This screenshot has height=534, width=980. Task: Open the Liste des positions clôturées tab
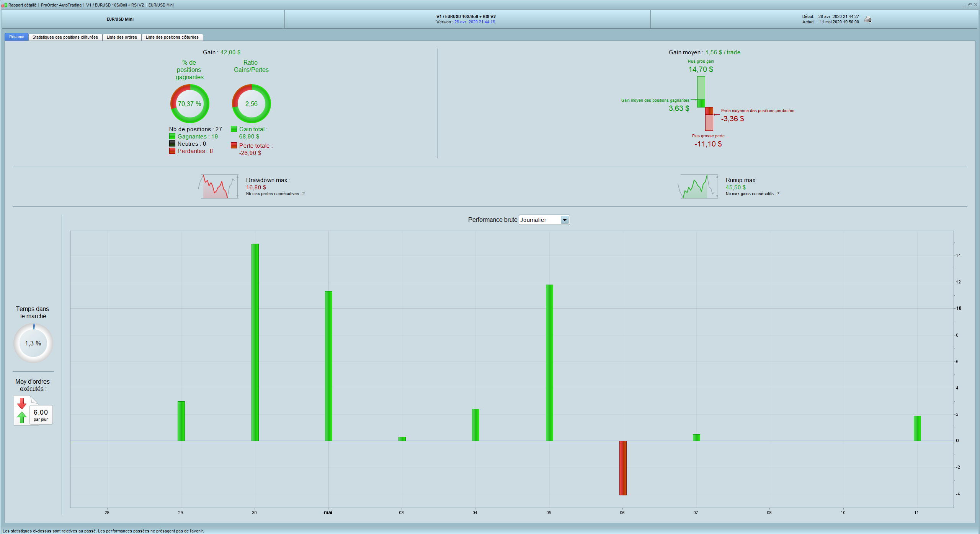tap(172, 37)
